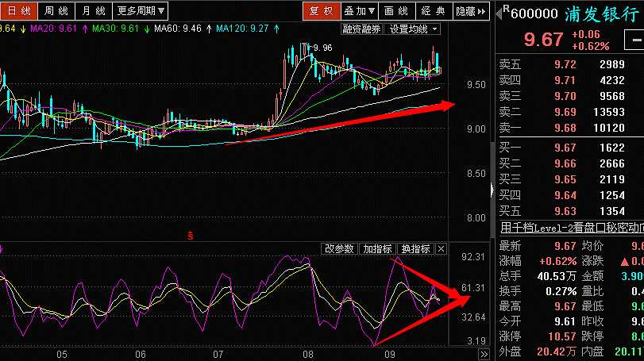Open the 用千档Level-2看盘口秘密动向 link
This screenshot has height=361, width=644.
click(572, 227)
